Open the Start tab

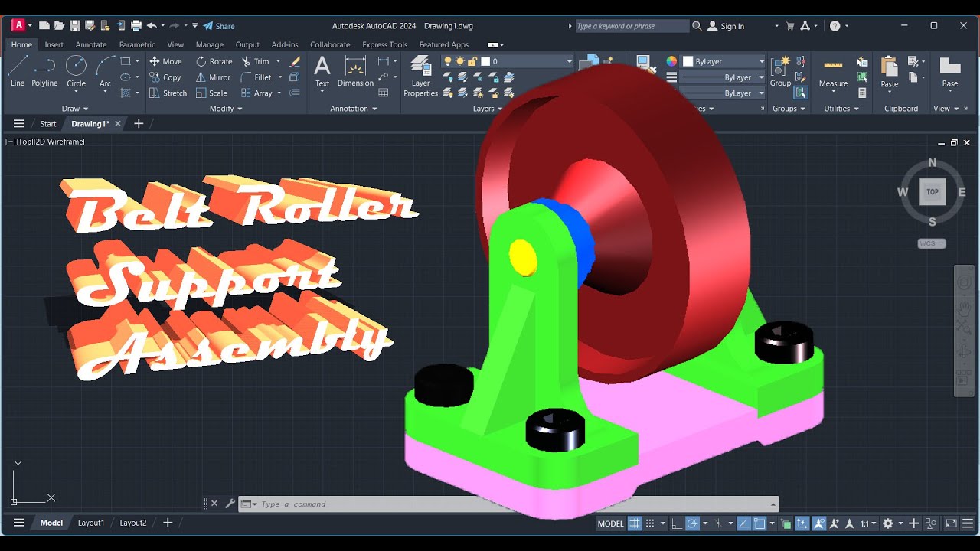(x=48, y=124)
